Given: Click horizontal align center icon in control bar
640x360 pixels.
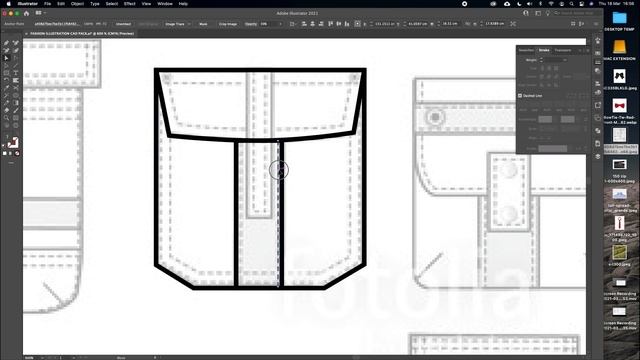Looking at the screenshot, I should coord(313,24).
